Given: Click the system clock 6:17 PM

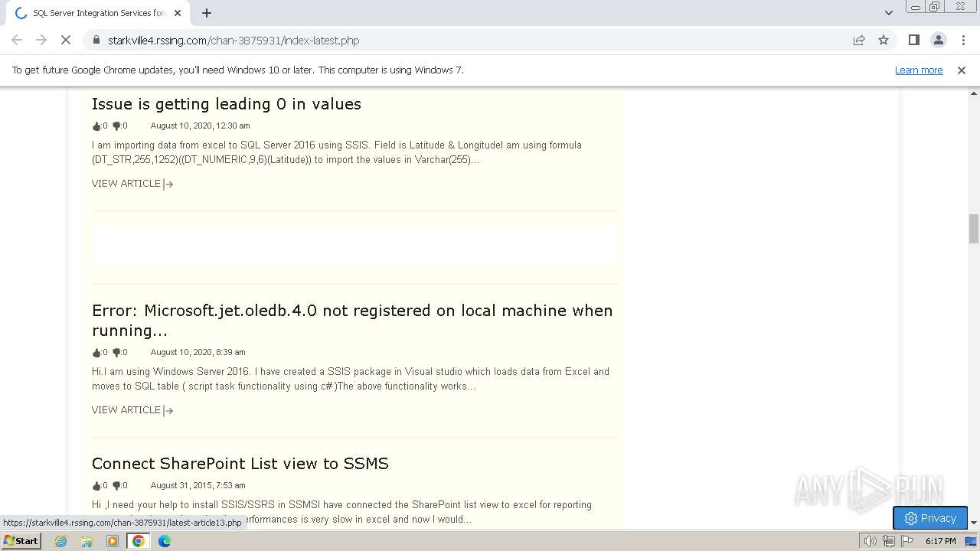Looking at the screenshot, I should pos(940,541).
